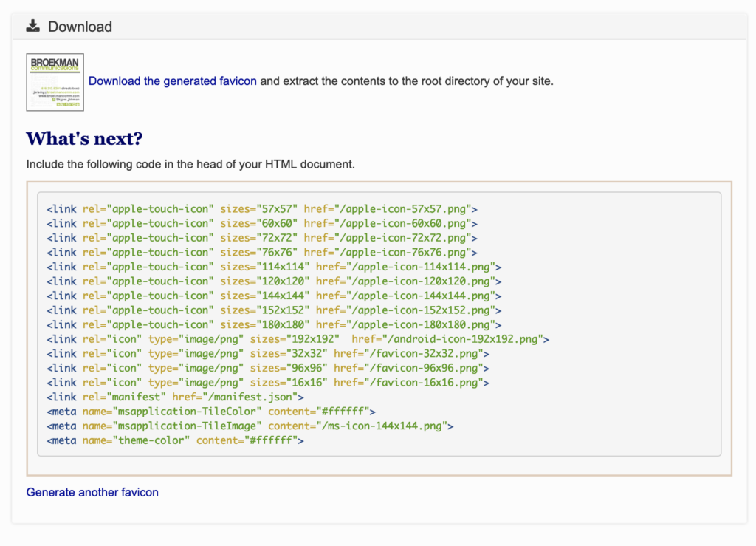This screenshot has height=546, width=756.
Task: Place cursor on apple-touch-icon 76x76 line
Action: (x=262, y=252)
